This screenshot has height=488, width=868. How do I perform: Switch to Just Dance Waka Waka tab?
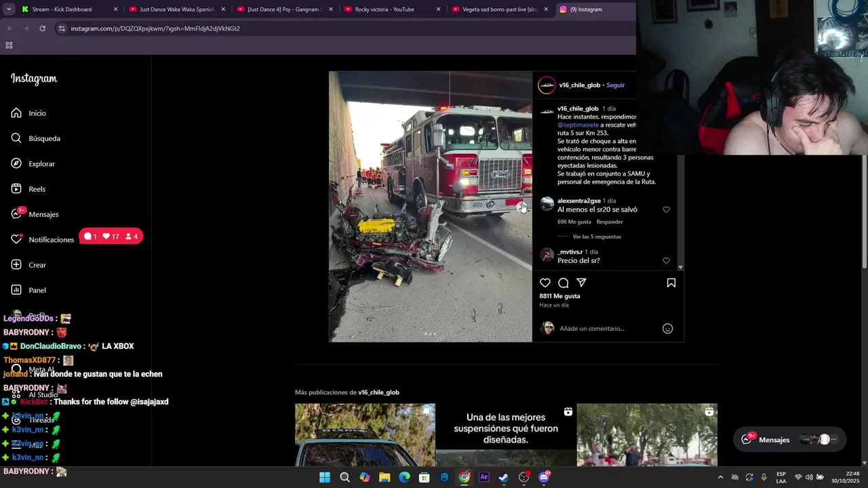click(177, 9)
